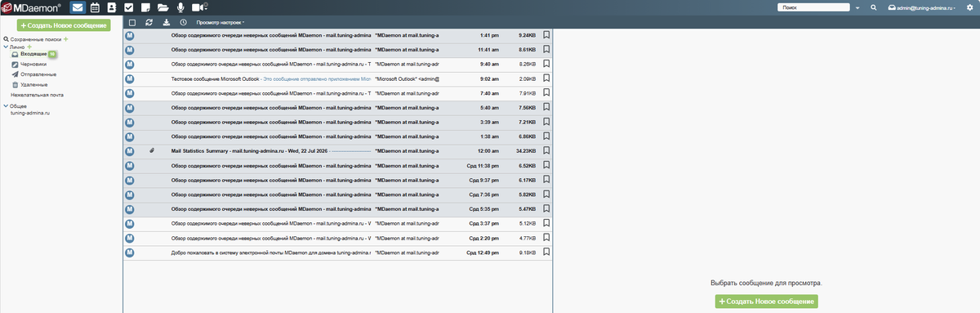Open the Тестовое сообщение Microsoft Outlook message
The width and height of the screenshot is (980, 313).
[x=338, y=79]
